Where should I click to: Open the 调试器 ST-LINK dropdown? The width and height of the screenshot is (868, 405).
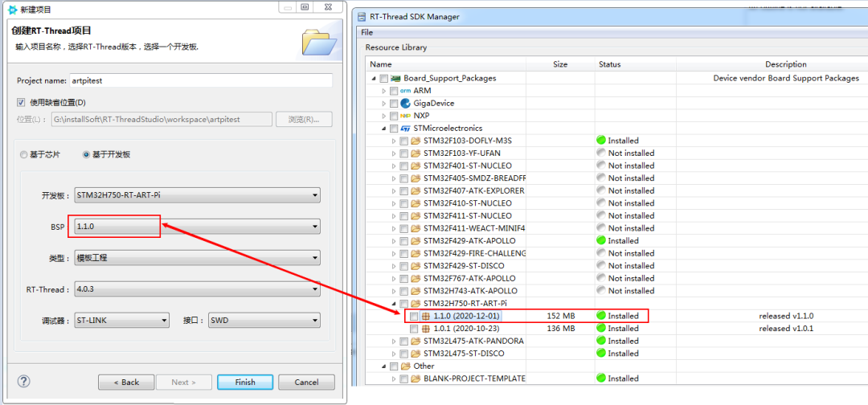click(121, 321)
